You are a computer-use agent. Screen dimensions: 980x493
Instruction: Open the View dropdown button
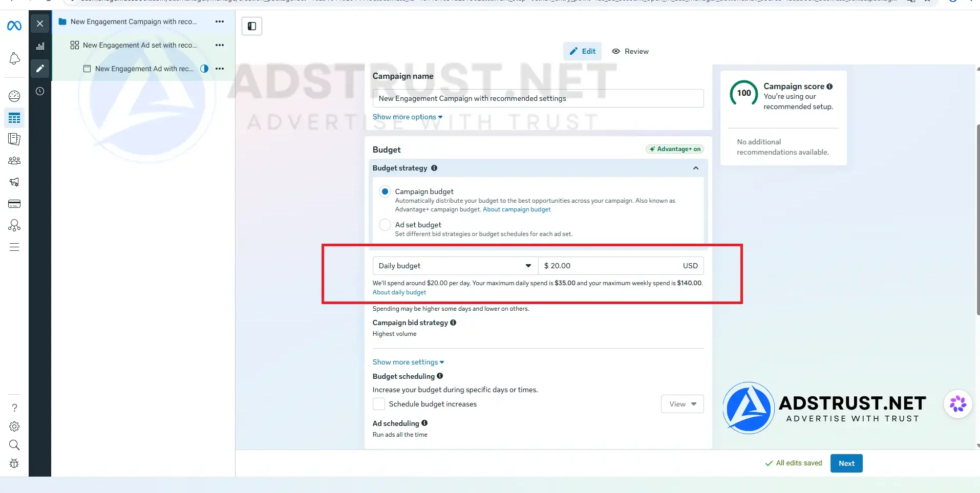point(683,404)
